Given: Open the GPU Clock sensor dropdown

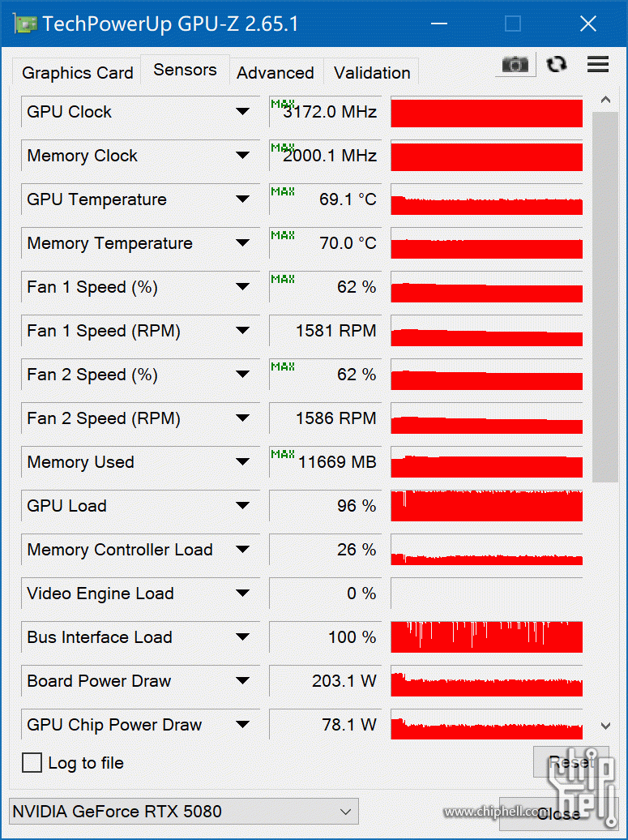Looking at the screenshot, I should (x=242, y=111).
